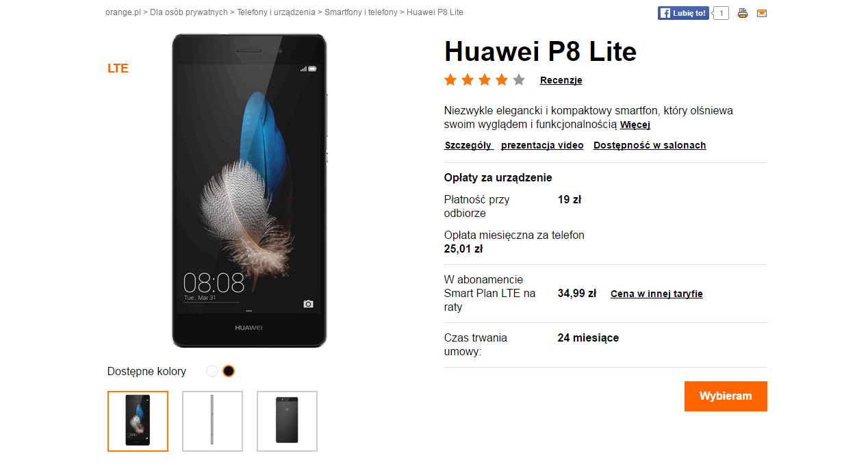Expand description with Więcej link
Screen dimensions: 868x473
pos(635,125)
